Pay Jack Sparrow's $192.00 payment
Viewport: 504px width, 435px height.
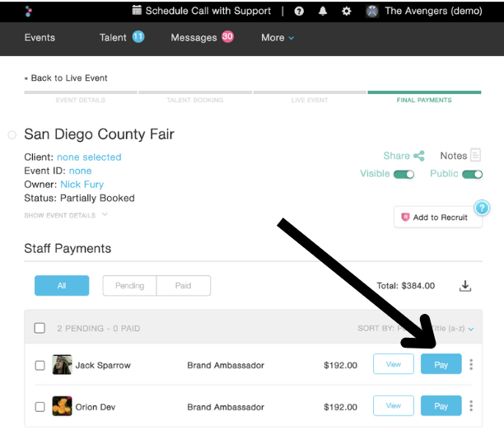point(441,365)
